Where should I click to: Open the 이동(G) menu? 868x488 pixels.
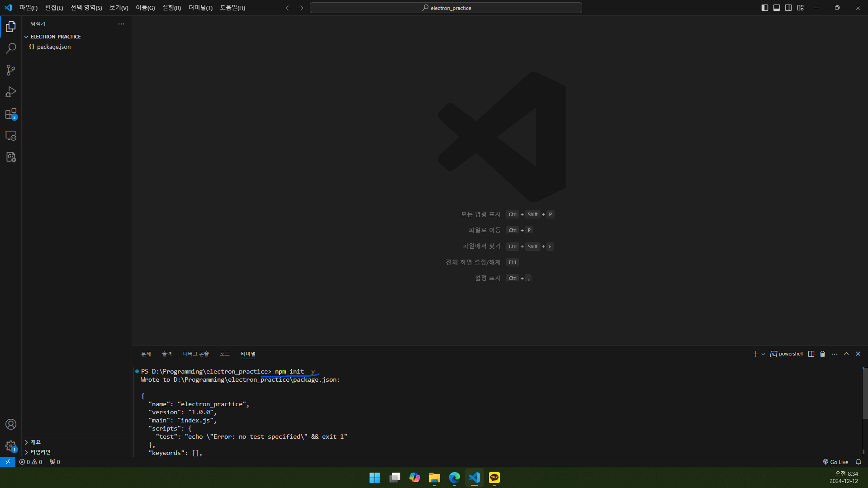[145, 8]
